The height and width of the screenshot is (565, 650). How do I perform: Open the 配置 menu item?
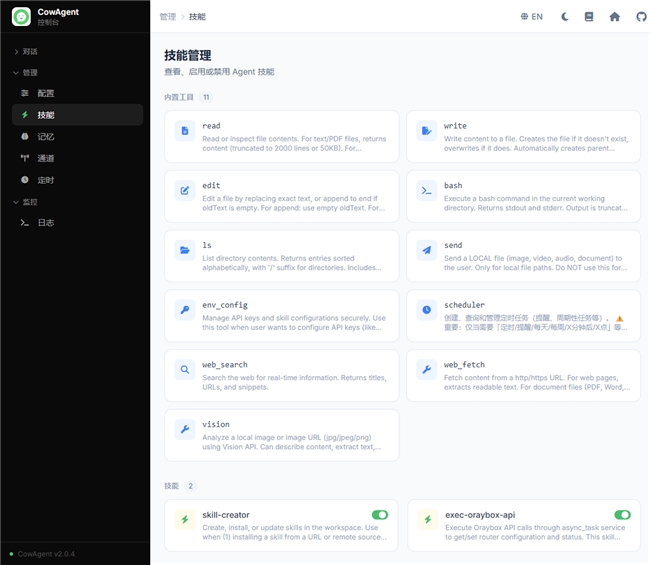(x=46, y=93)
